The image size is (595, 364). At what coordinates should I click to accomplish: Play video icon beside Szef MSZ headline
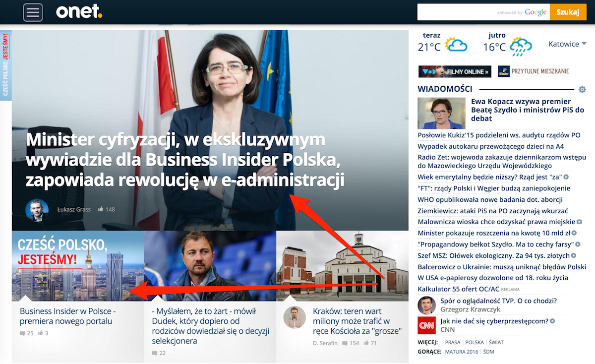point(574,256)
